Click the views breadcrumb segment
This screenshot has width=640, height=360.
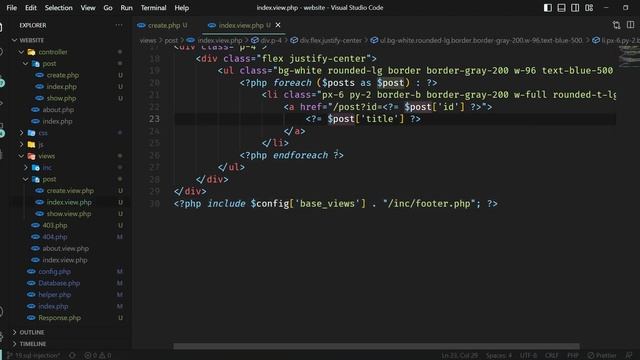click(x=148, y=40)
